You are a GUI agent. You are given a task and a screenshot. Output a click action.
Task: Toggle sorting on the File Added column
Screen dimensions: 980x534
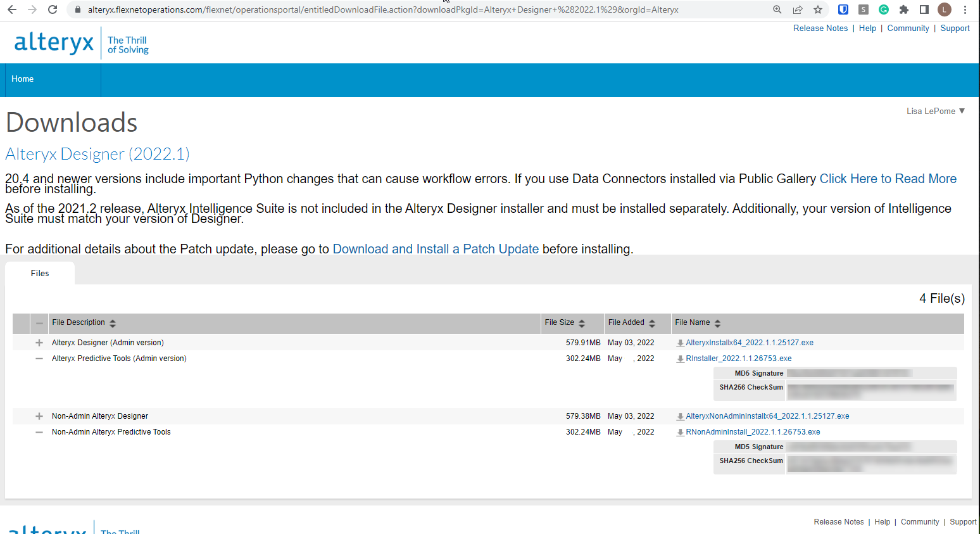point(652,322)
